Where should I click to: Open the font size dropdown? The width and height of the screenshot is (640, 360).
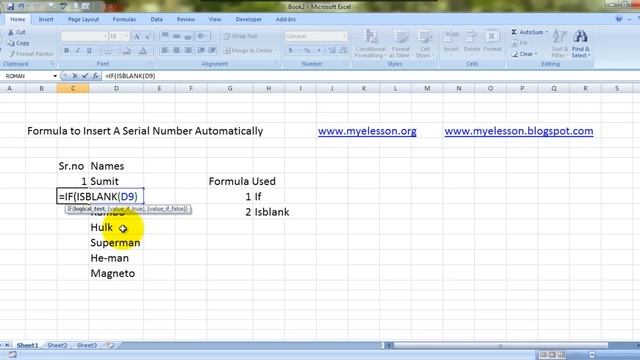[x=126, y=36]
